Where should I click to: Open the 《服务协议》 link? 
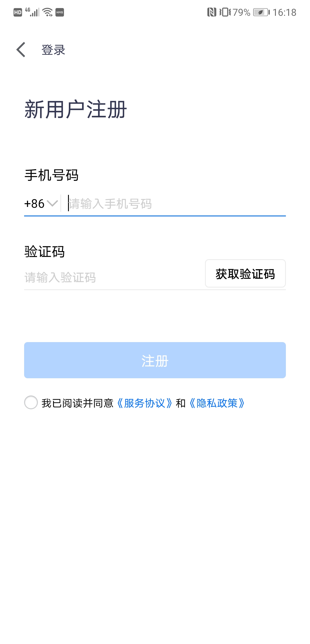pyautogui.click(x=145, y=403)
